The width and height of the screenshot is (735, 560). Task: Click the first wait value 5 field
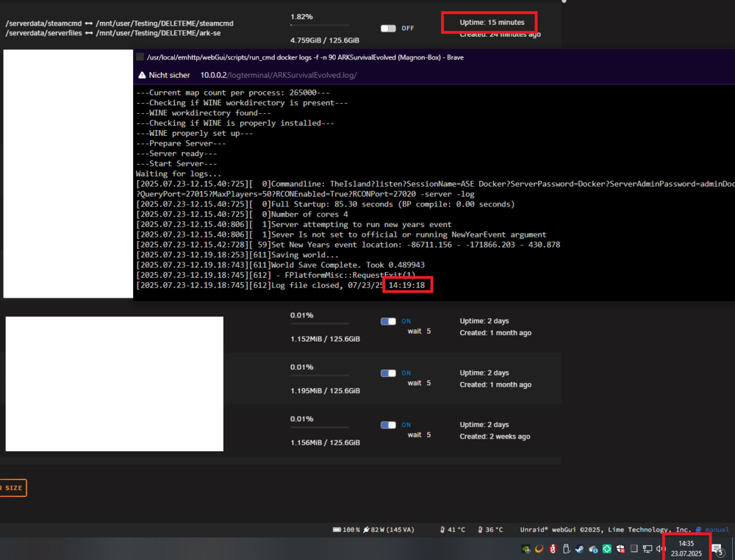point(429,331)
